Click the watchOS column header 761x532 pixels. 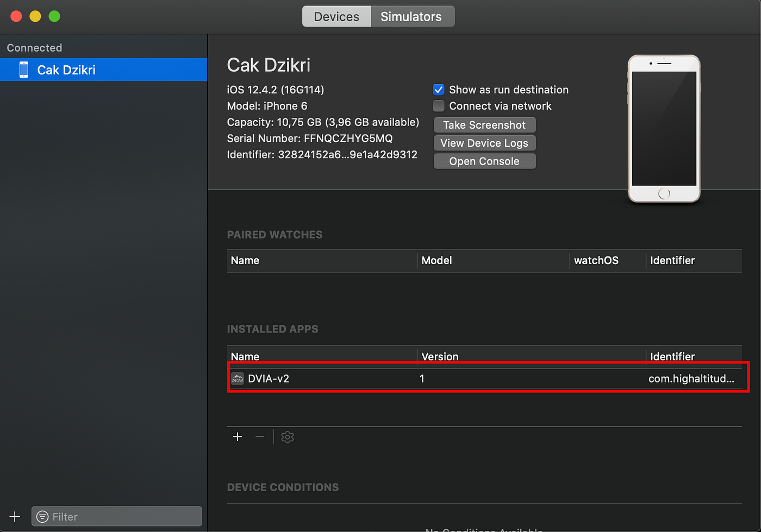(596, 260)
